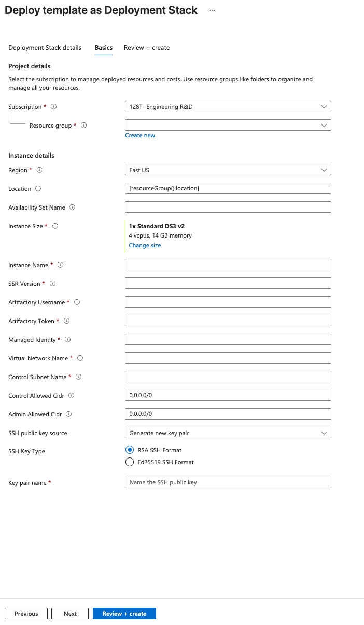Show the Region field info tooltip icon
364x625 pixels.
click(39, 170)
